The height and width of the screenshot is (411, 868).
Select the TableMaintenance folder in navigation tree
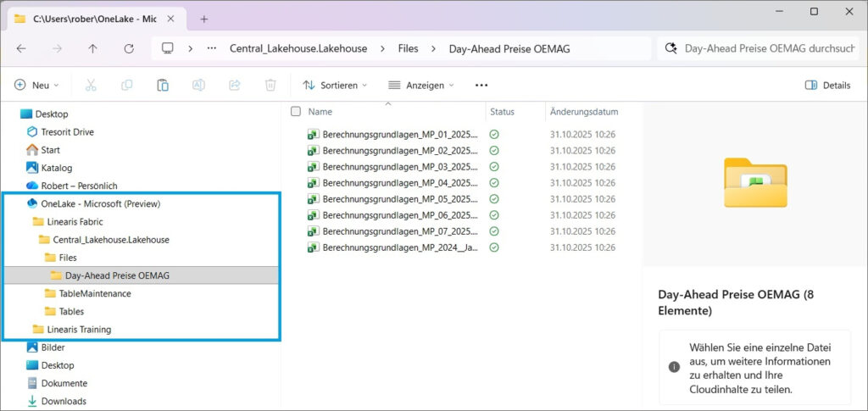pos(94,293)
